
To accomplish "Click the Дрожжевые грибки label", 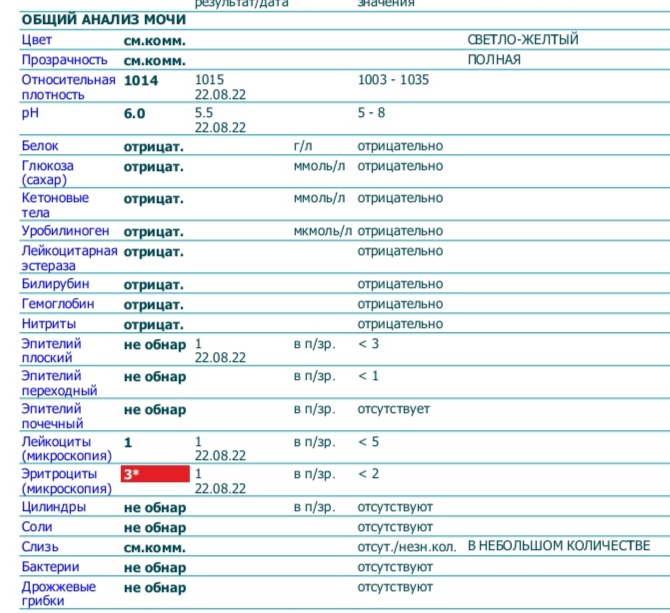I will (59, 594).
